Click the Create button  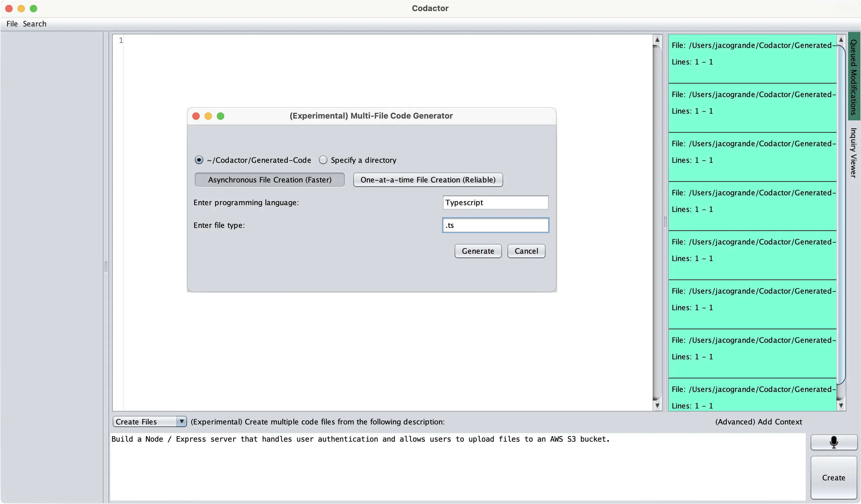click(833, 478)
